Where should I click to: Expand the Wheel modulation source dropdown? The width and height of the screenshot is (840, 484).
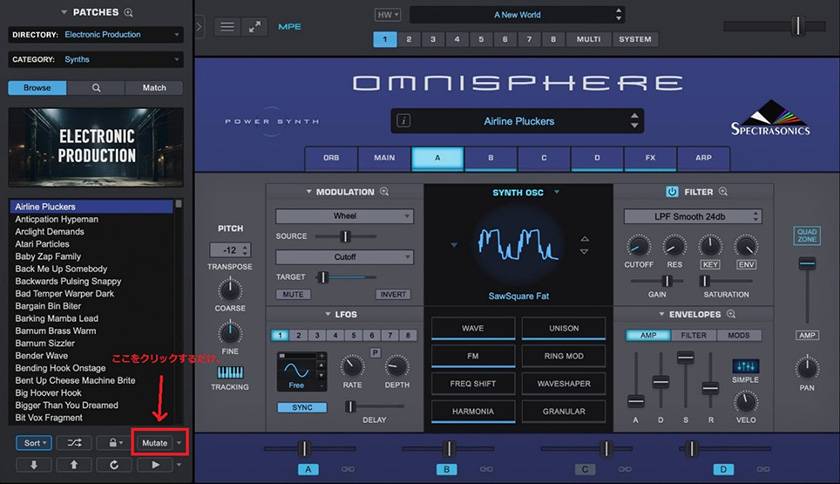(x=344, y=216)
